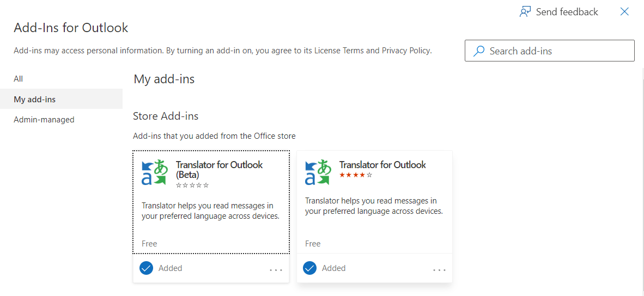Click the Translator Beta description text
This screenshot has height=296, width=644.
(211, 211)
